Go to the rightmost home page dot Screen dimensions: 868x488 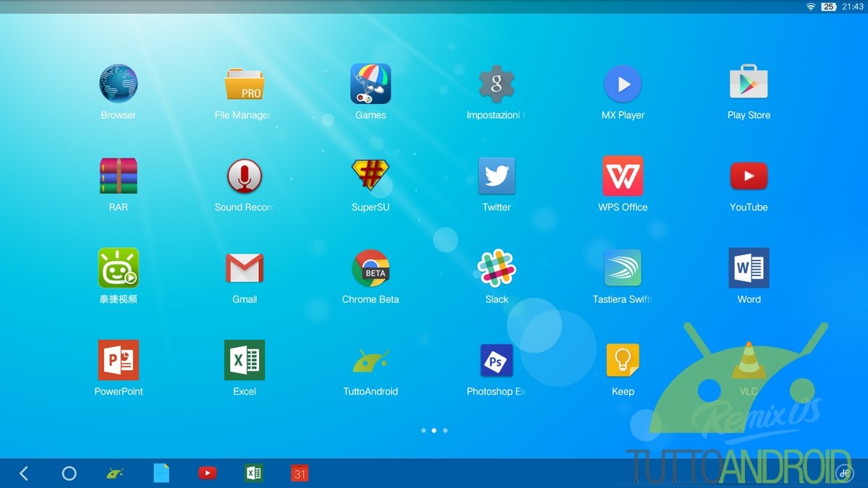coord(445,430)
